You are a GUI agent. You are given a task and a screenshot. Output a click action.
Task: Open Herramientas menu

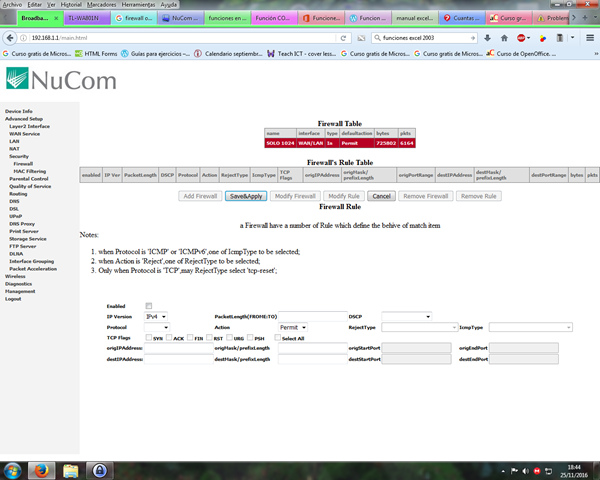pyautogui.click(x=139, y=5)
